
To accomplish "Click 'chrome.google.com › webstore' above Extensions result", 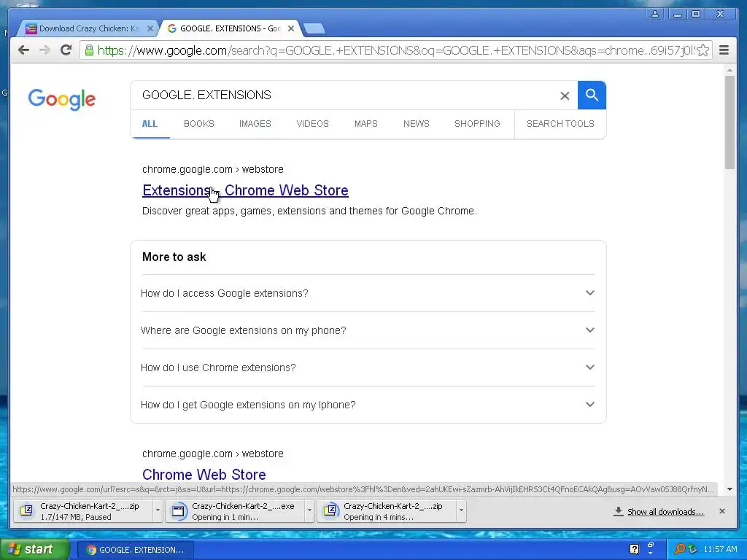I will (x=212, y=169).
